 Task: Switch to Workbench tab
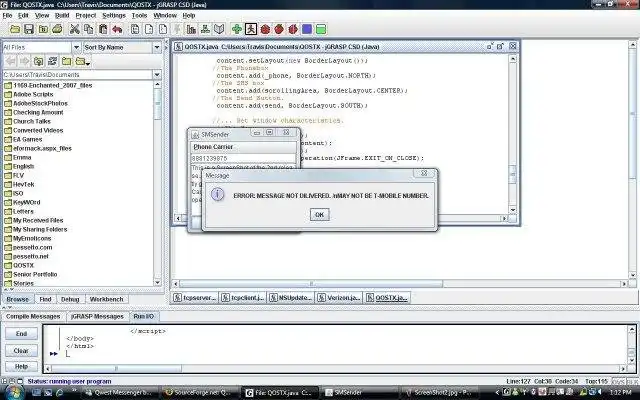[107, 299]
